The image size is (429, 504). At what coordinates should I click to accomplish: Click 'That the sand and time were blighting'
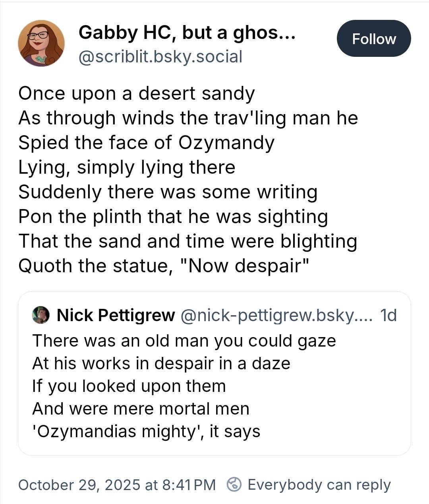[187, 241]
